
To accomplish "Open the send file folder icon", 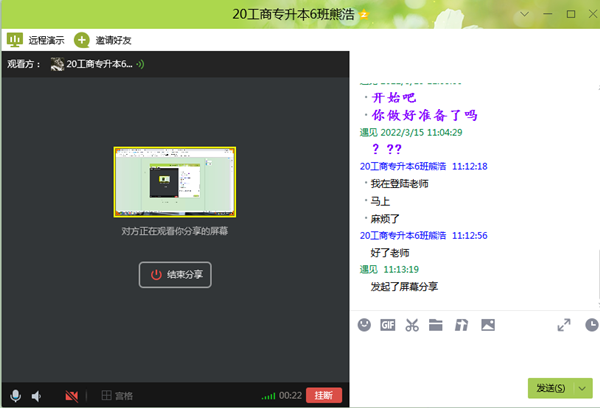I will pyautogui.click(x=435, y=325).
